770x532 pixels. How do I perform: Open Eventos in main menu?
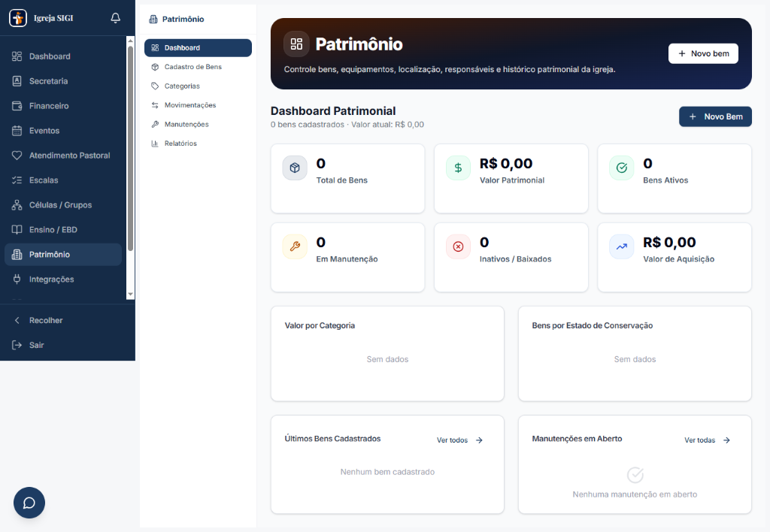click(x=63, y=131)
